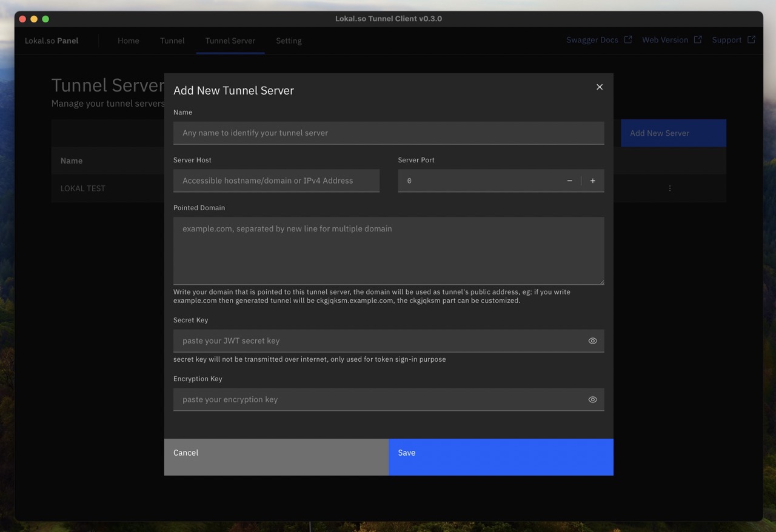Show the encryption key with the eye icon
The width and height of the screenshot is (776, 532).
click(x=592, y=399)
